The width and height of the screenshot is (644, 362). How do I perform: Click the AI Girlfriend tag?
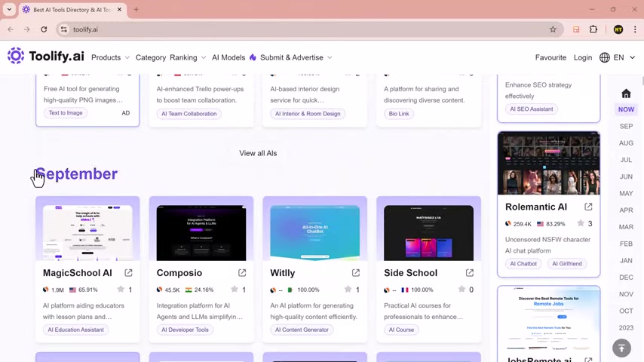[567, 264]
